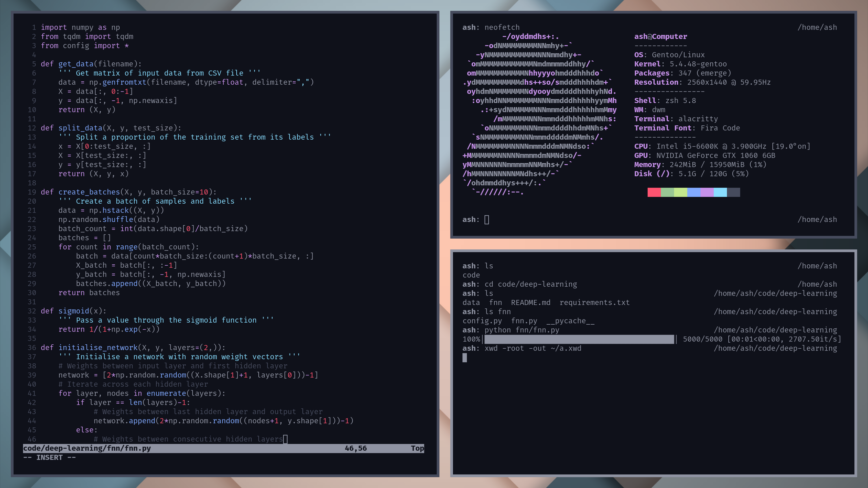Click requirements.txt in the terminal listing
The image size is (868, 488).
tap(594, 302)
